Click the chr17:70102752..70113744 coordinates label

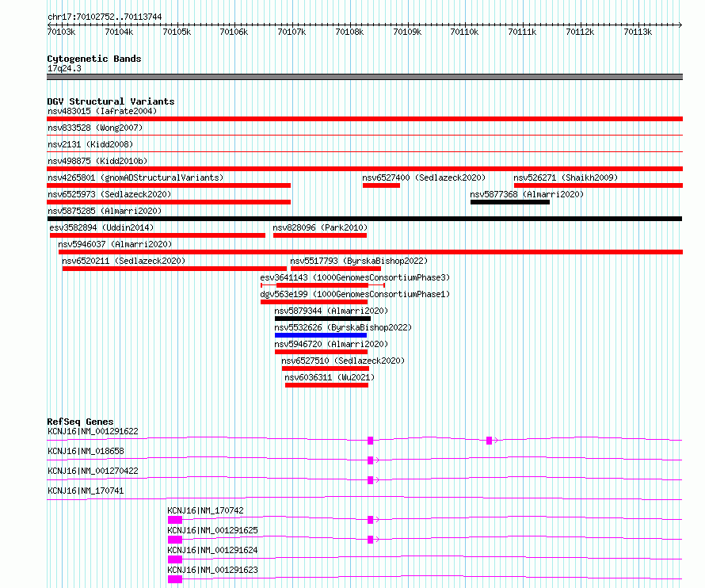coord(105,17)
